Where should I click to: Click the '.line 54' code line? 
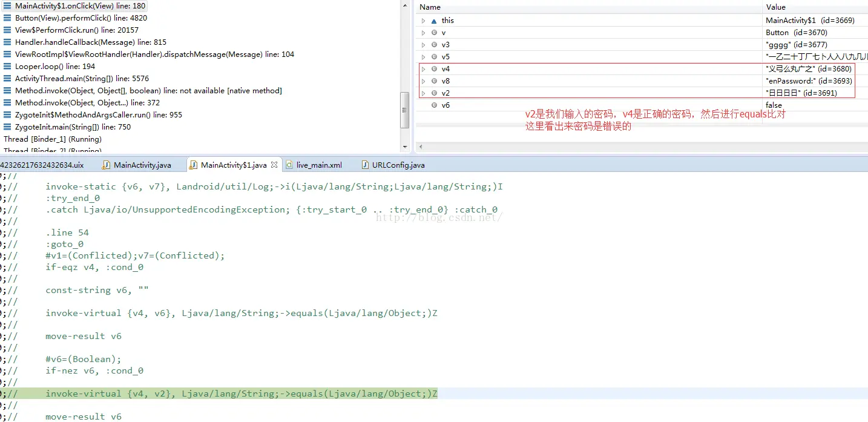click(x=67, y=232)
